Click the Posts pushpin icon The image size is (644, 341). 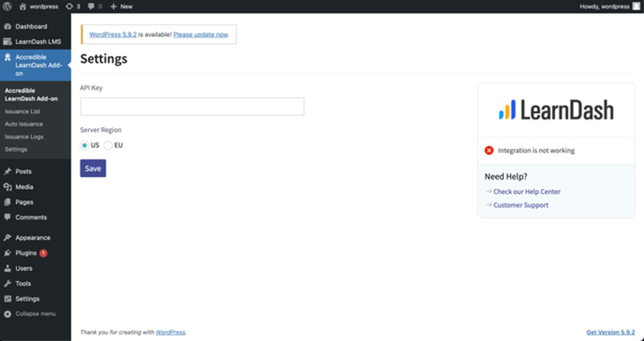click(7, 171)
